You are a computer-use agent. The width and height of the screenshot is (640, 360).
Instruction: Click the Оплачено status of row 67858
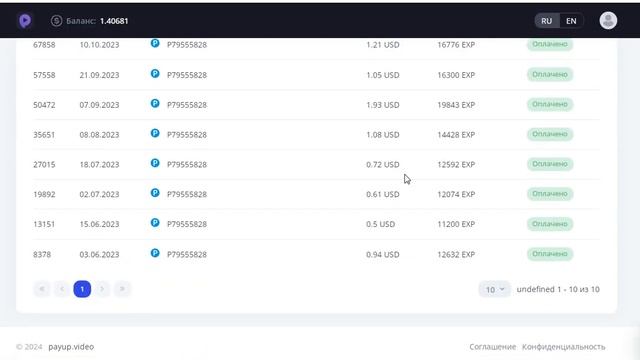pyautogui.click(x=550, y=44)
